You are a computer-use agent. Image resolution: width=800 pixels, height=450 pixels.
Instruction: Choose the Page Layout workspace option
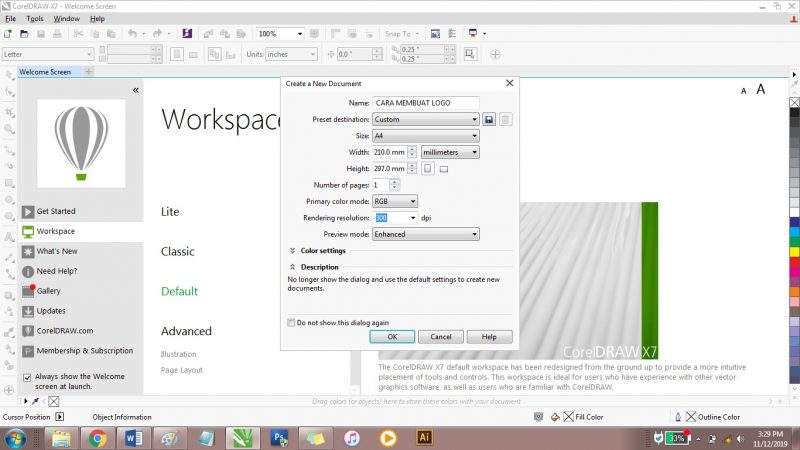(x=182, y=370)
